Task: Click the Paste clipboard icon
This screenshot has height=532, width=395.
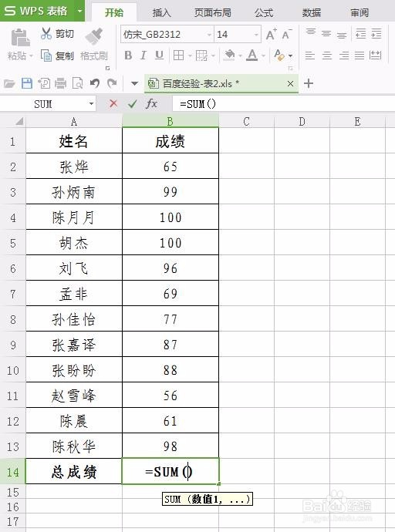Action: (x=20, y=37)
